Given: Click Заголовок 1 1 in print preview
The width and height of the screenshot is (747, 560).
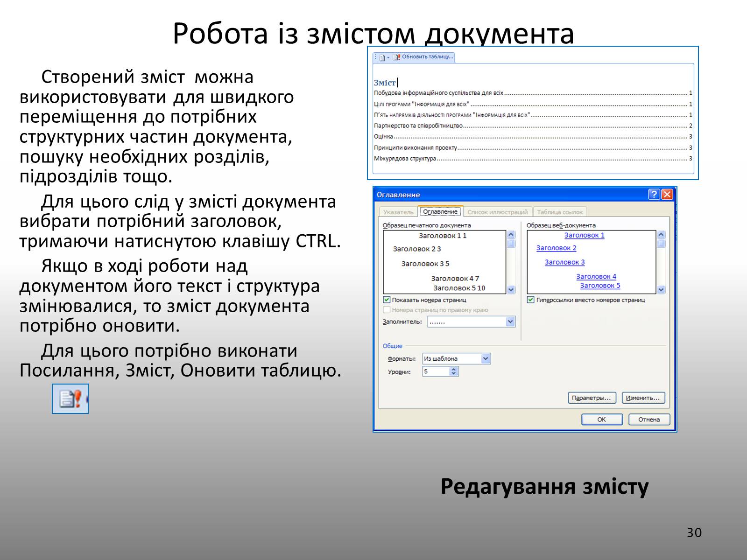Looking at the screenshot, I should [443, 236].
